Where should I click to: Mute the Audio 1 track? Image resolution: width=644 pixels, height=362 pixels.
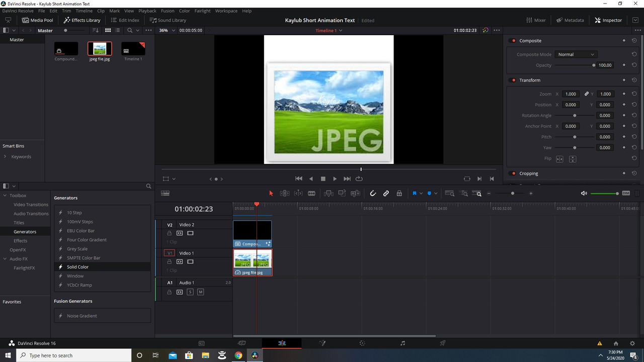tap(200, 292)
